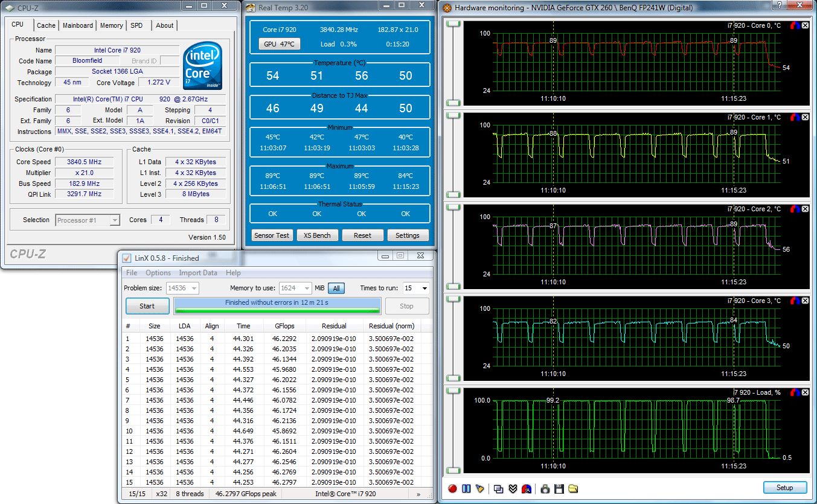Click the magnet icon on Core 3 graph
The image size is (817, 504).
coord(795,301)
